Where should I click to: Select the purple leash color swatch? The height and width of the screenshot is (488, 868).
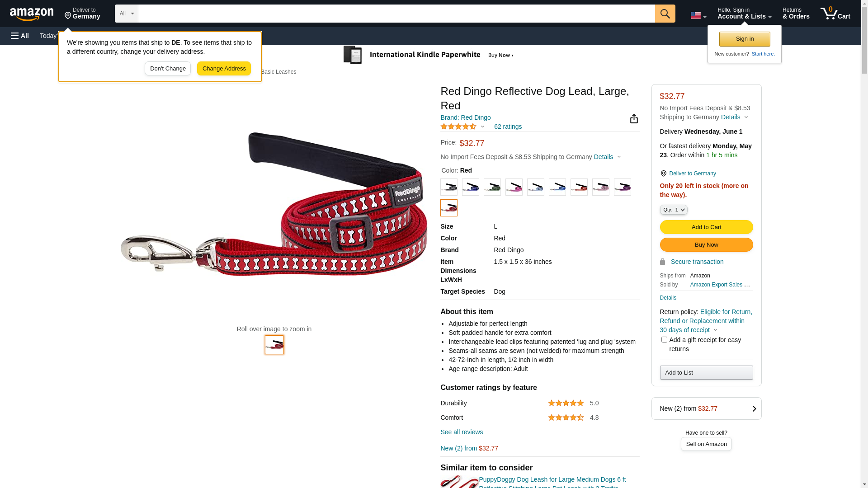(623, 187)
